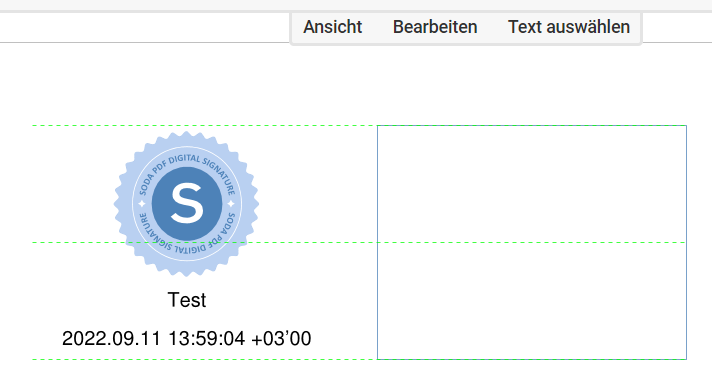Click the upper half of empty bordered field
Screen dimensions: 712x386
[532, 184]
